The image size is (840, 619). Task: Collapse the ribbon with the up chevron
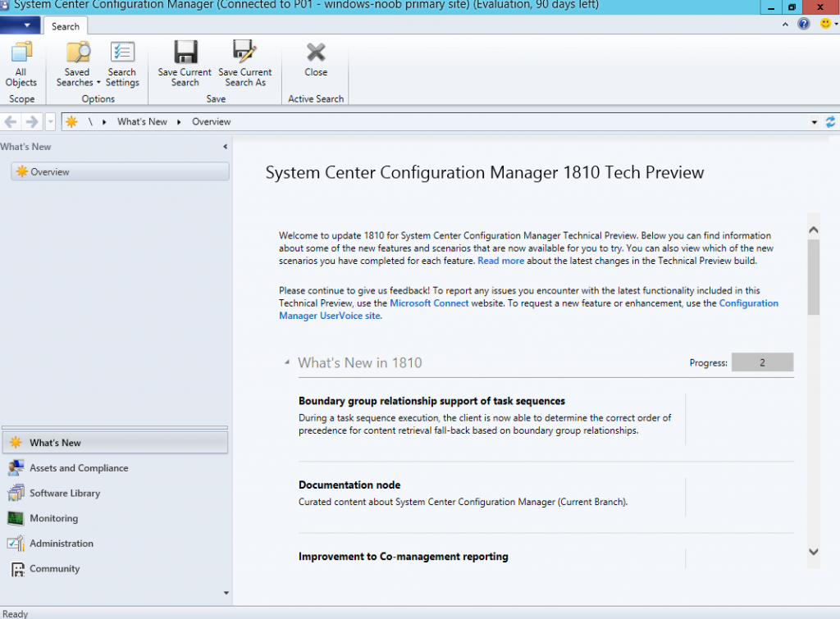[x=785, y=24]
